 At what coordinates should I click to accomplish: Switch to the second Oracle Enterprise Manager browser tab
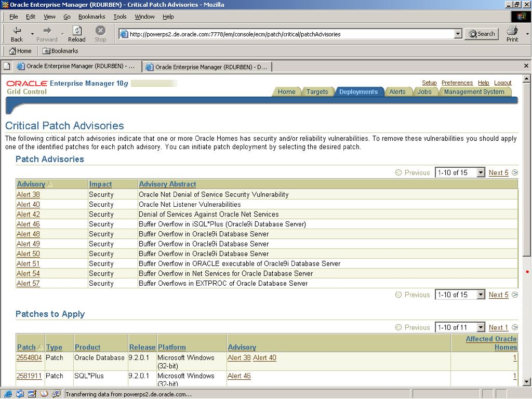[x=207, y=67]
